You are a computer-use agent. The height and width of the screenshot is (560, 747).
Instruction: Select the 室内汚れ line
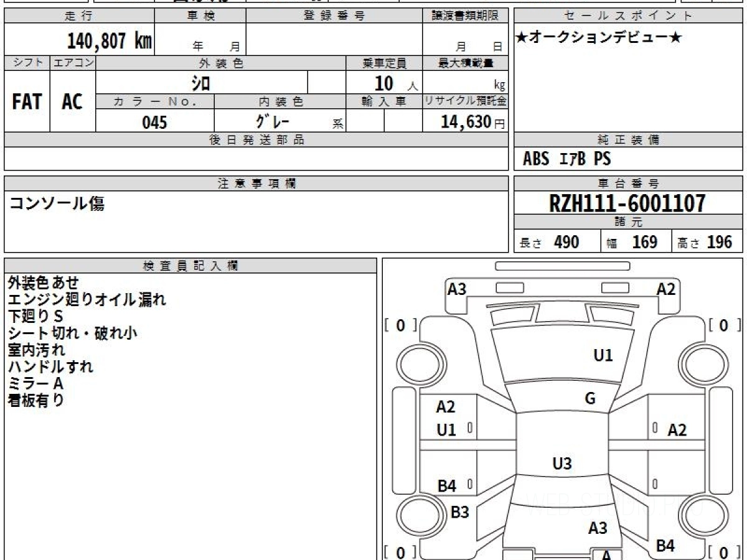coord(37,350)
